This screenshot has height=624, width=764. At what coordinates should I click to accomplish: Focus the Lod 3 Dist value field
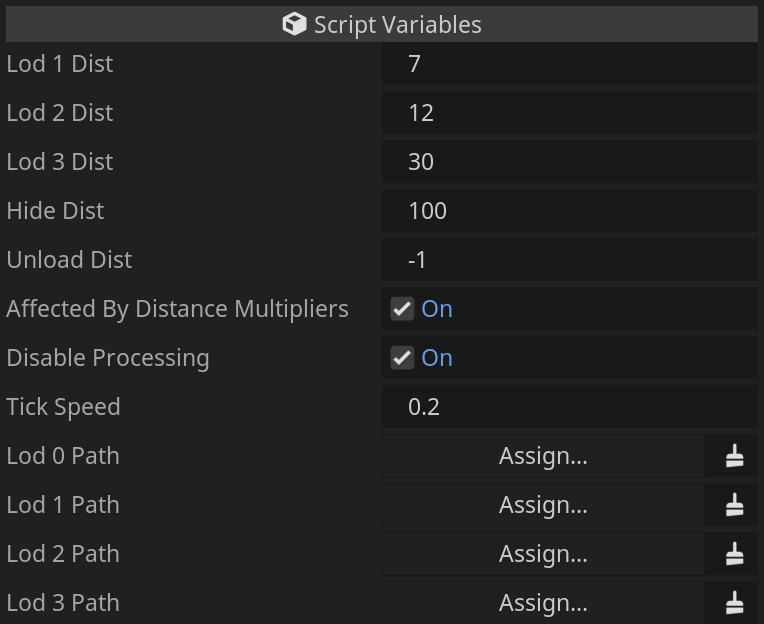click(x=570, y=162)
